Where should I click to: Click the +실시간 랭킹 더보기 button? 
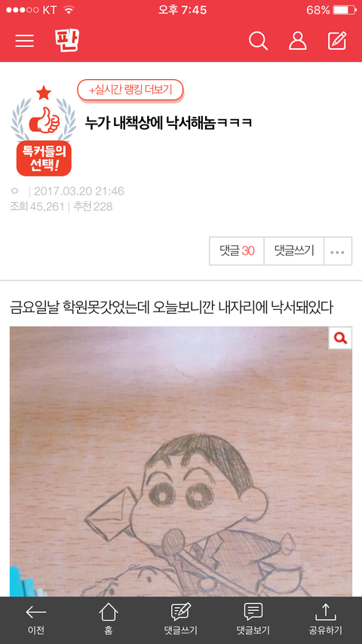click(x=130, y=90)
